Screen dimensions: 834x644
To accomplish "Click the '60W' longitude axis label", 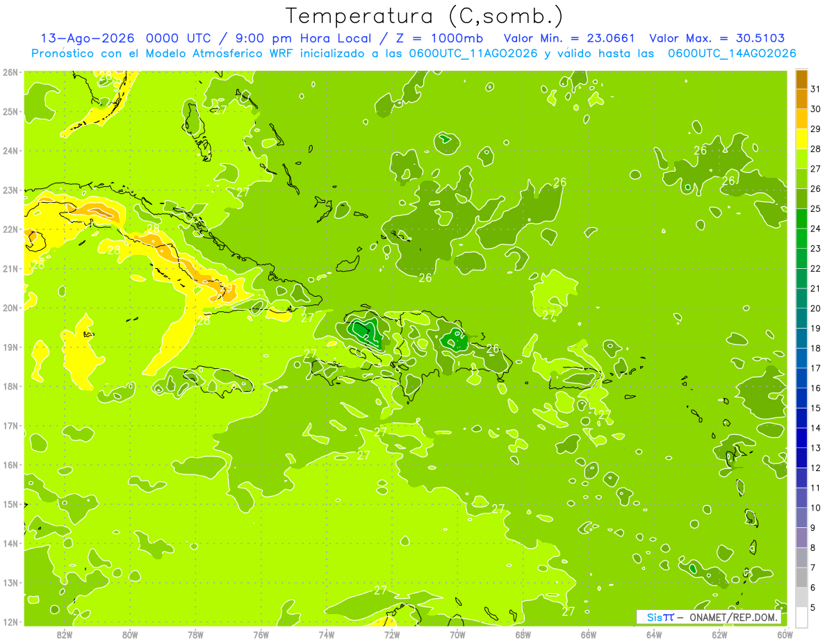I will pyautogui.click(x=785, y=634).
